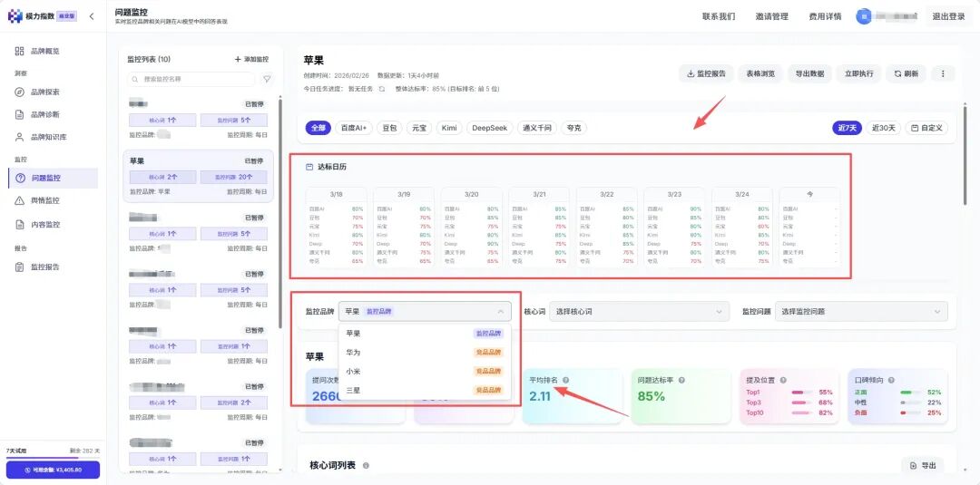This screenshot has width=980, height=485.
Task: Click the Top1 55% progress bar
Action: (802, 393)
